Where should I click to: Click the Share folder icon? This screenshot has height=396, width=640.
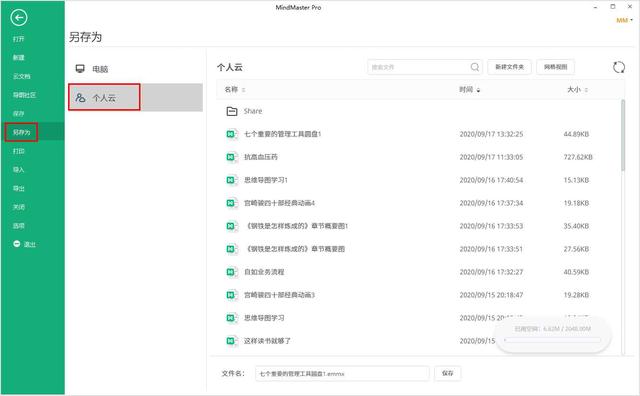tap(232, 111)
